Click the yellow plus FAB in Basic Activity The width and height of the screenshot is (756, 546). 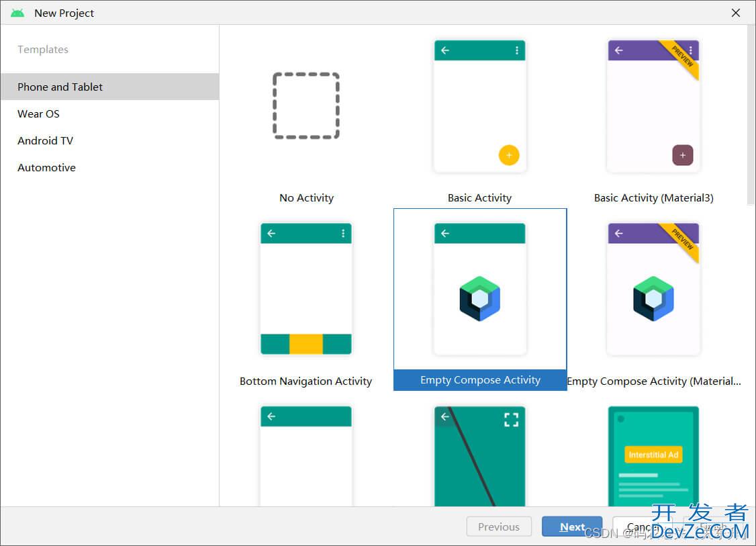pyautogui.click(x=509, y=155)
